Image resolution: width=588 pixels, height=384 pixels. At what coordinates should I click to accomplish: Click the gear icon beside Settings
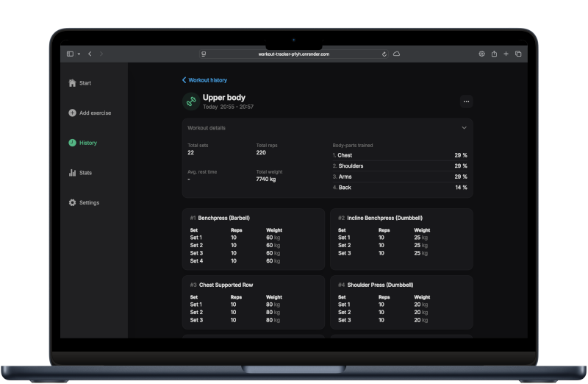tap(72, 203)
